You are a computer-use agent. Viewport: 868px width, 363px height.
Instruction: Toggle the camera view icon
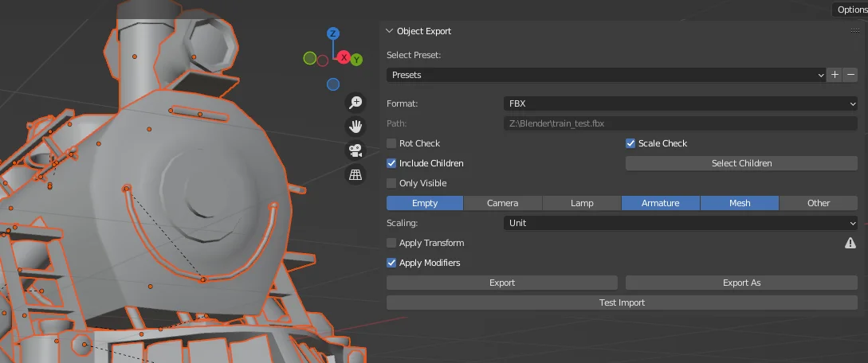point(355,150)
